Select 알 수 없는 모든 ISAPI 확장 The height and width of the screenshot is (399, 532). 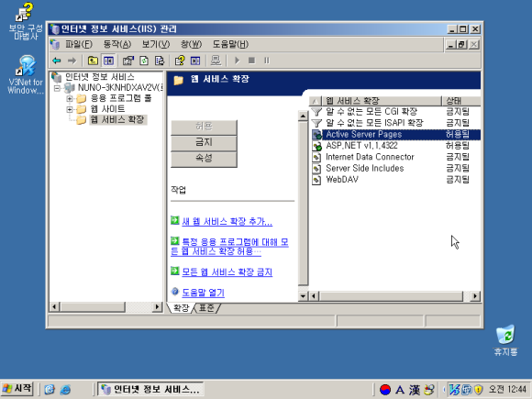click(x=395, y=123)
